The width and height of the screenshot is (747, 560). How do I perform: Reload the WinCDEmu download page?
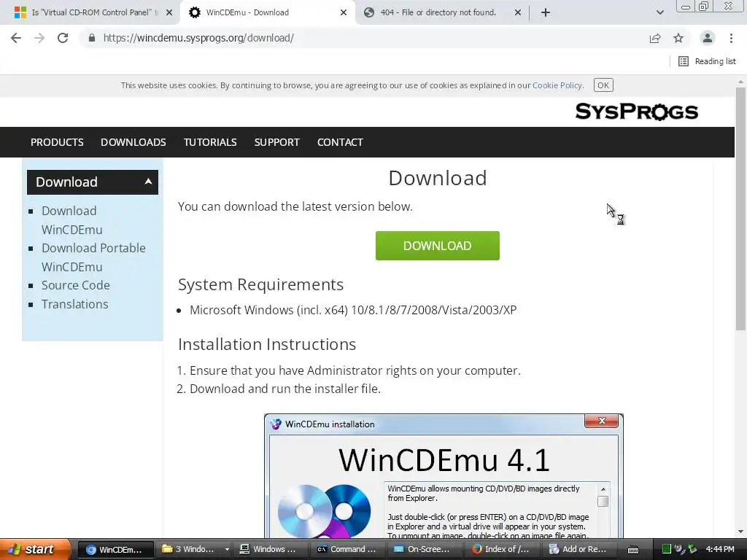[63, 38]
